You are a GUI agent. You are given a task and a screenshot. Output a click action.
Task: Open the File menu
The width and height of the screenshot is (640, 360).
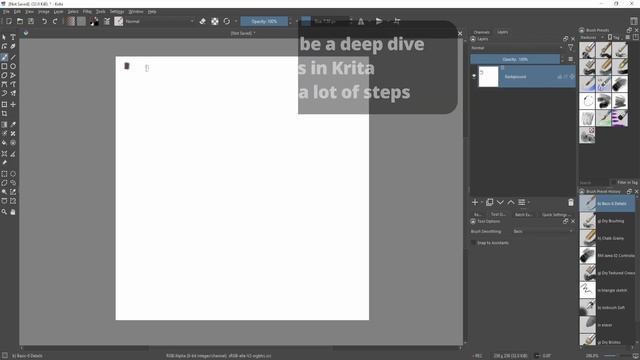(6, 12)
